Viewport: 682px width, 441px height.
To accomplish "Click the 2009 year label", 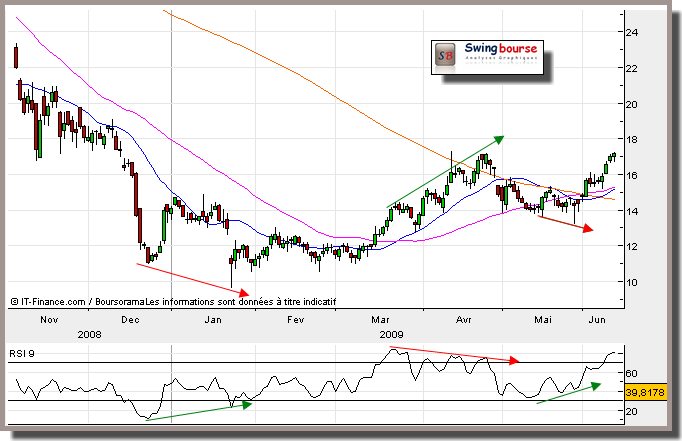I will tap(391, 334).
